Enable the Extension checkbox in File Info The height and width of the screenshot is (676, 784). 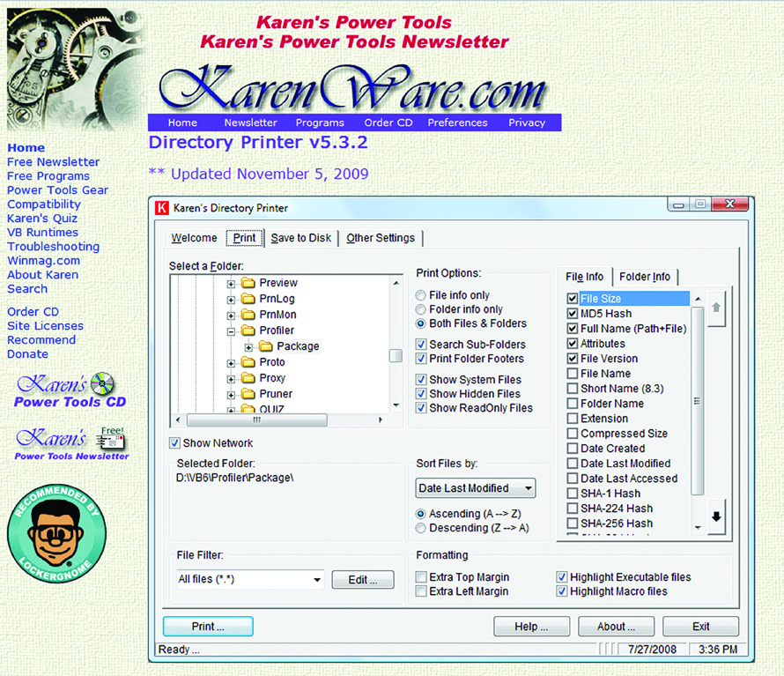tap(572, 419)
